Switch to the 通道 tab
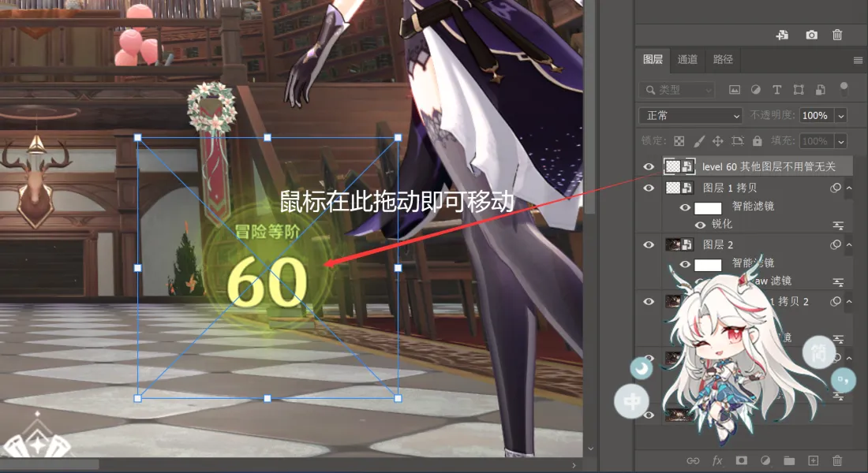Viewport: 868px width, 473px height. (687, 59)
